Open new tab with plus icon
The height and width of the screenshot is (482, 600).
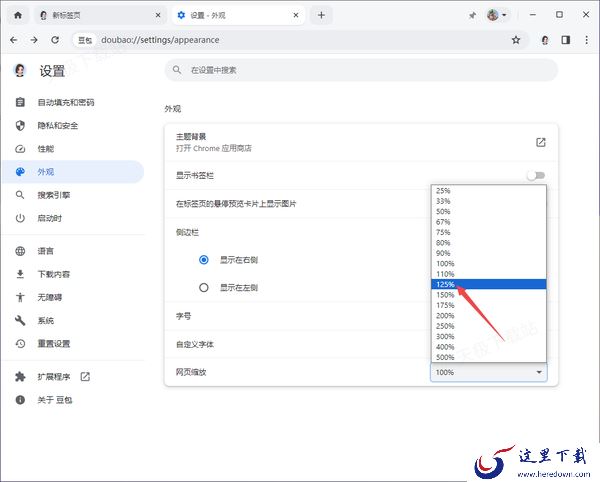(321, 15)
